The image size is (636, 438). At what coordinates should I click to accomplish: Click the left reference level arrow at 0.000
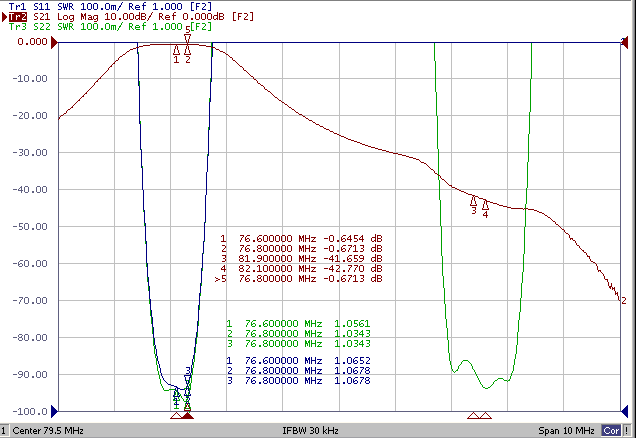(54, 42)
